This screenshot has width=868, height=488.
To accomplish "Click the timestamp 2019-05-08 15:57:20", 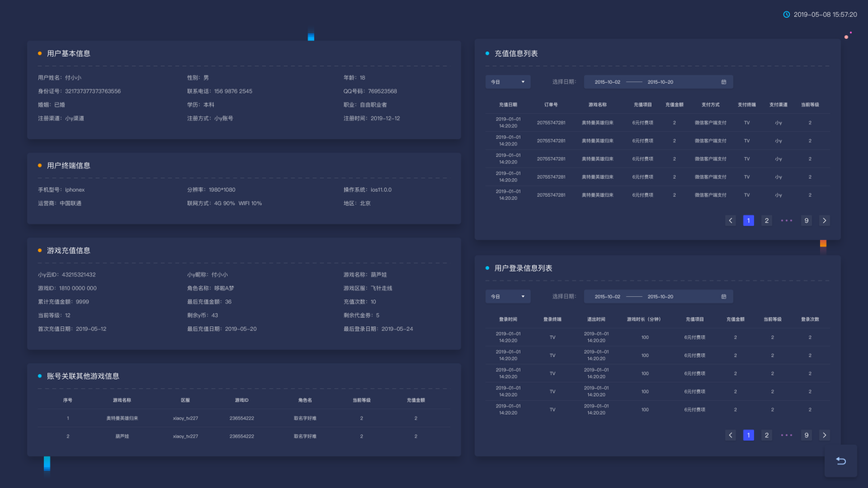I will pyautogui.click(x=826, y=15).
